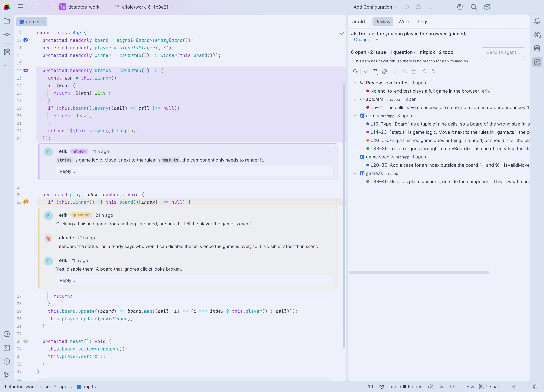The height and width of the screenshot is (392, 544).
Task: Click the AI assistant swirl icon in title bar
Action: (460, 7)
